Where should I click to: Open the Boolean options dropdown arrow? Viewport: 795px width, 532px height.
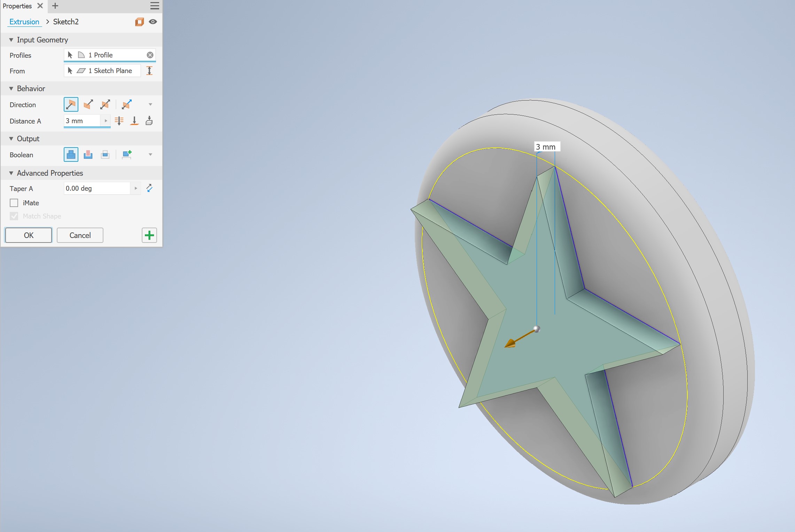click(x=150, y=154)
